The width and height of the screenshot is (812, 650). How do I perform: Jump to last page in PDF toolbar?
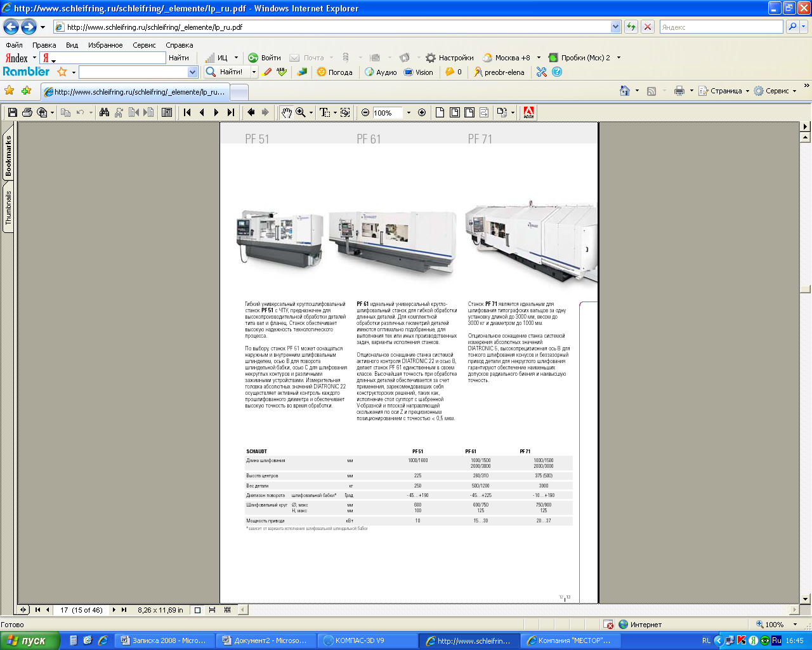(x=231, y=112)
